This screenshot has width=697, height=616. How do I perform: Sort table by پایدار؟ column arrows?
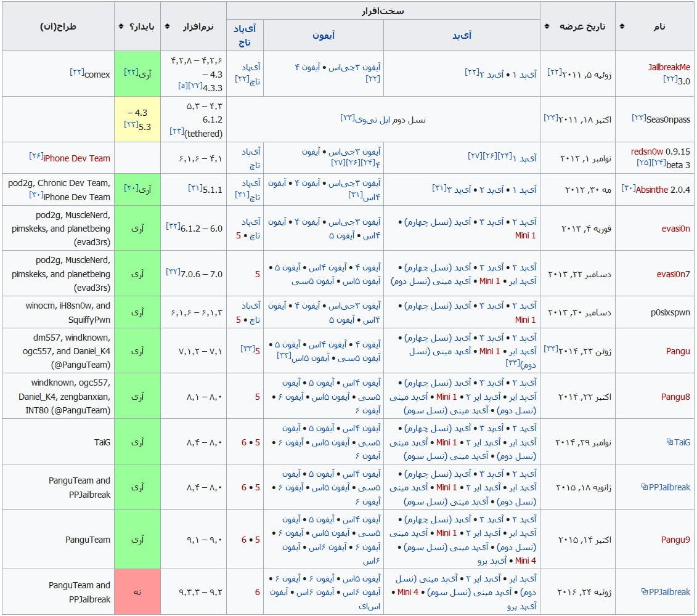121,26
